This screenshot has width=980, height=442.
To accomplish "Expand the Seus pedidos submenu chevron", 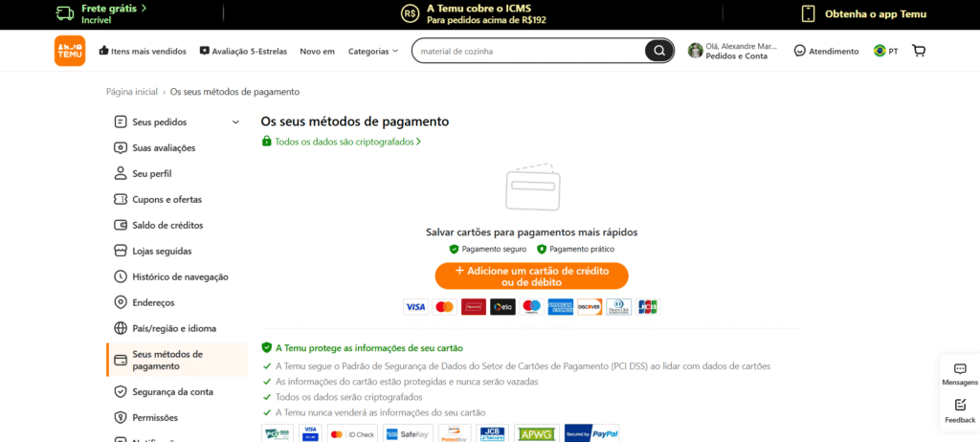I will (235, 122).
